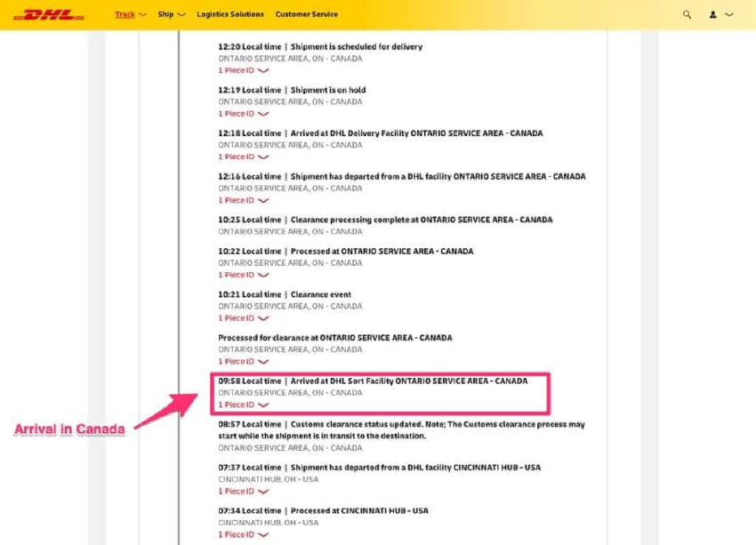Expand Piece ID under 10:22 Processed at ONTARIO
The height and width of the screenshot is (545, 756).
243,275
